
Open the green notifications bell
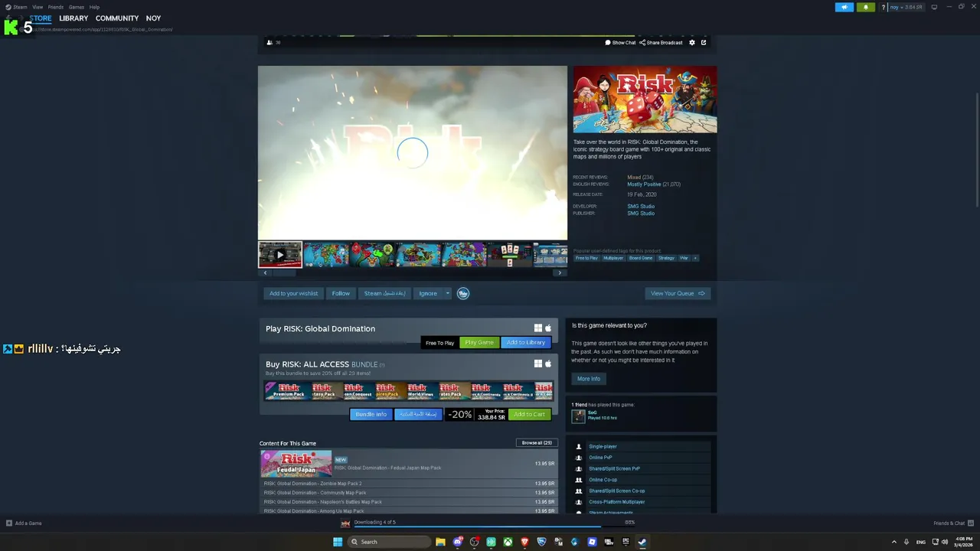point(866,7)
